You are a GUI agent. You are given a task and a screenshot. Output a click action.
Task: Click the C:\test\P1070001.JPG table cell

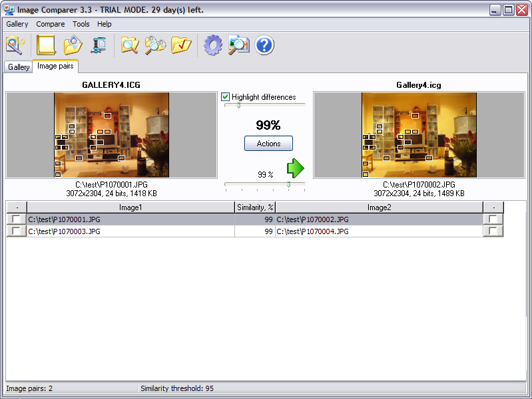click(131, 219)
